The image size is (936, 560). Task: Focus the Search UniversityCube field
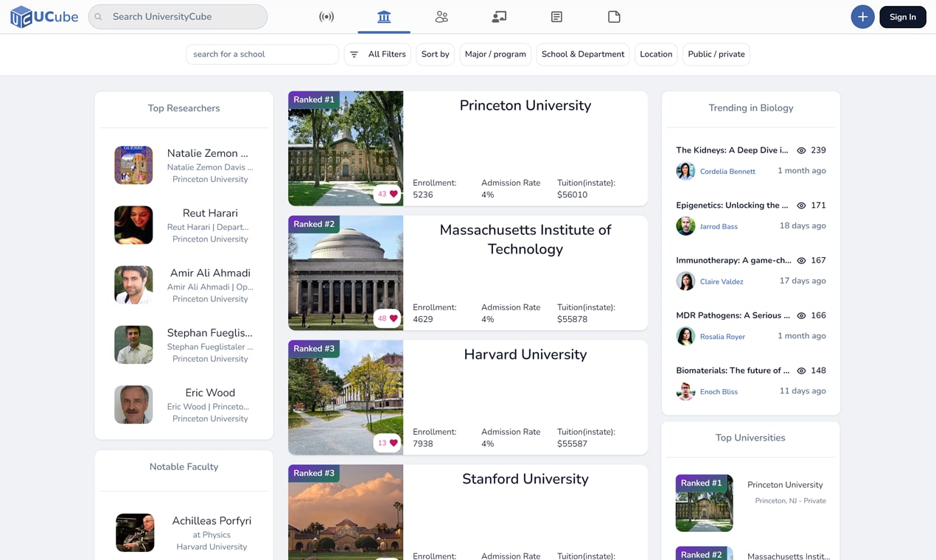[x=178, y=16]
